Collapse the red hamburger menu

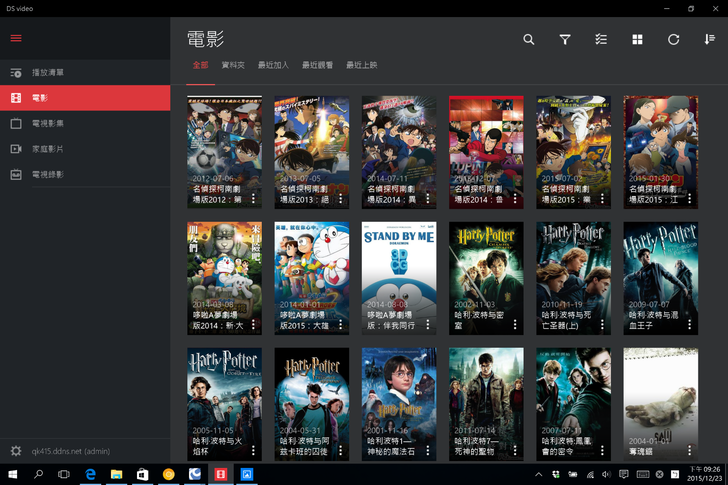coord(16,39)
